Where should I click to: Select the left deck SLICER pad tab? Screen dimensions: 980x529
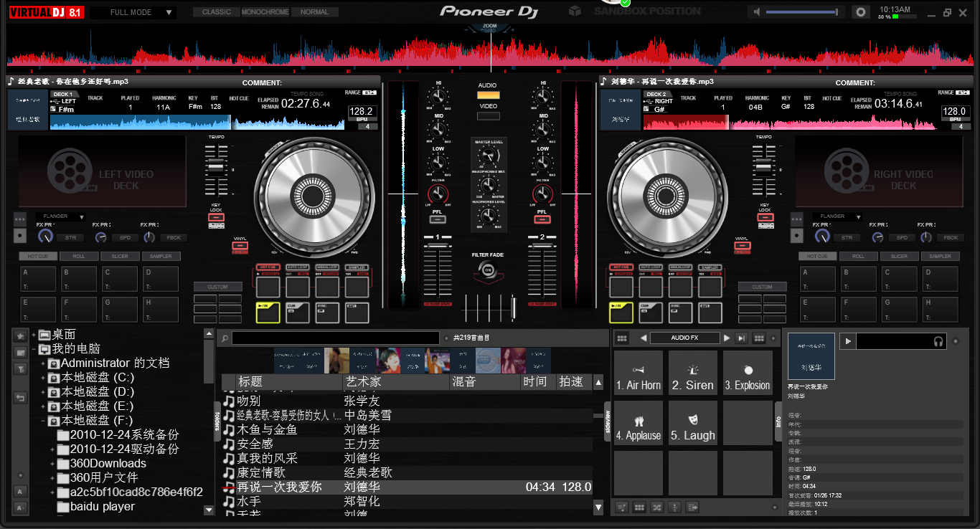pos(120,256)
